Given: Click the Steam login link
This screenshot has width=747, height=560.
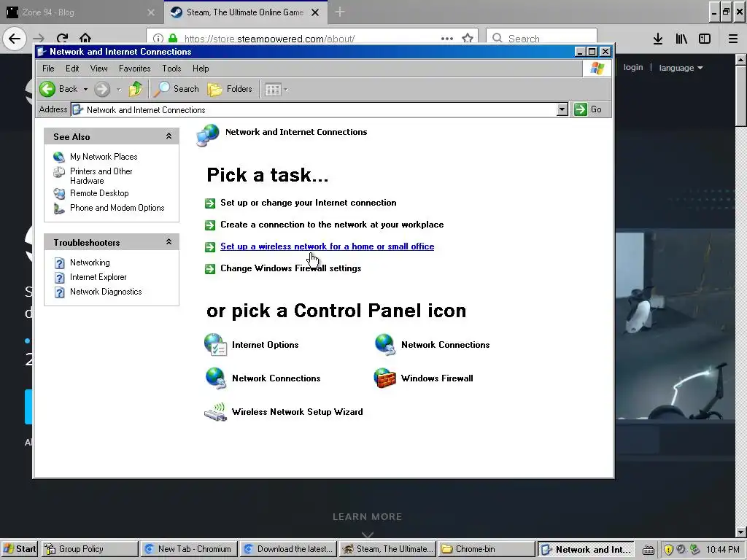Looking at the screenshot, I should point(633,67).
